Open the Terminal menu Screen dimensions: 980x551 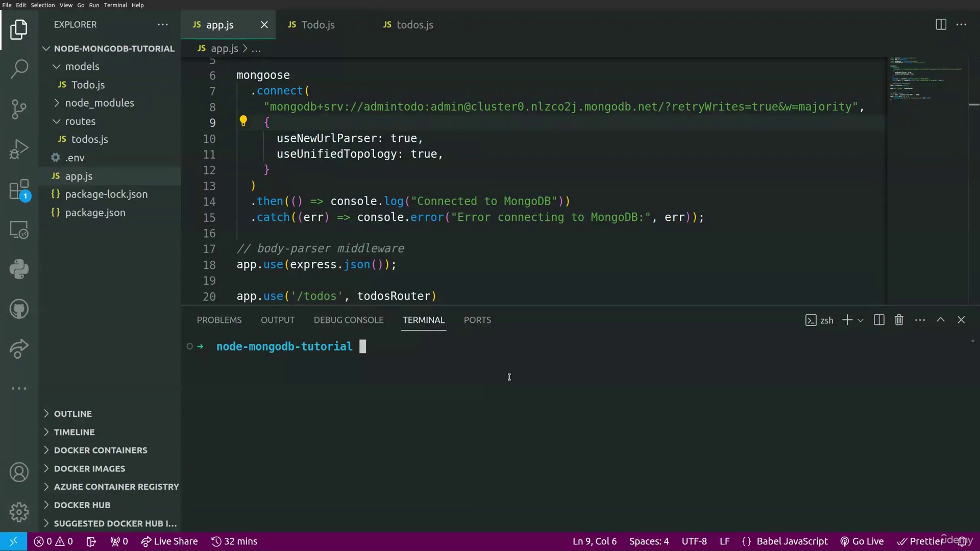[x=115, y=5]
